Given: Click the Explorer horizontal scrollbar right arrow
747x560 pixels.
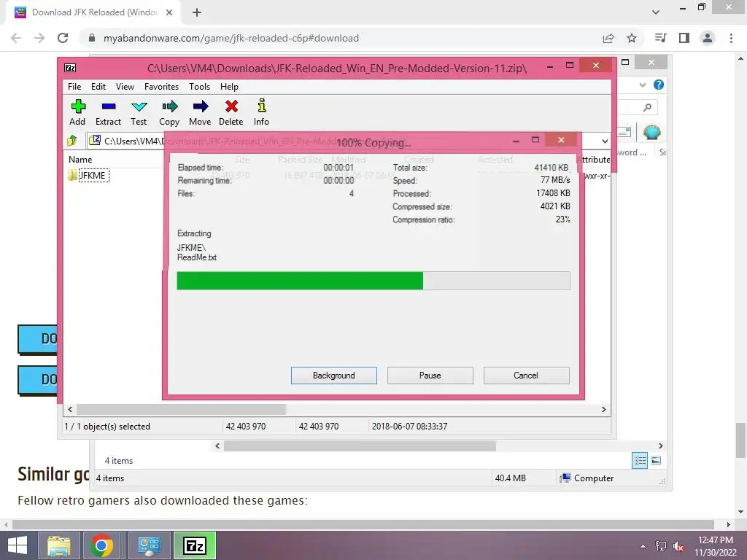Looking at the screenshot, I should pos(660,446).
